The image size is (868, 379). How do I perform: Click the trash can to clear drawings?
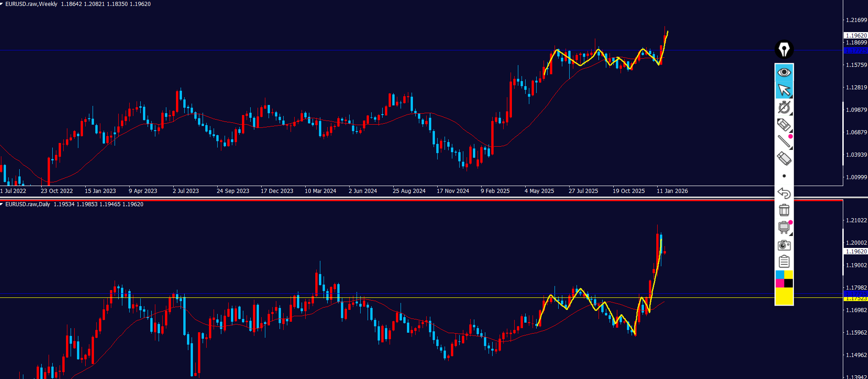(784, 210)
